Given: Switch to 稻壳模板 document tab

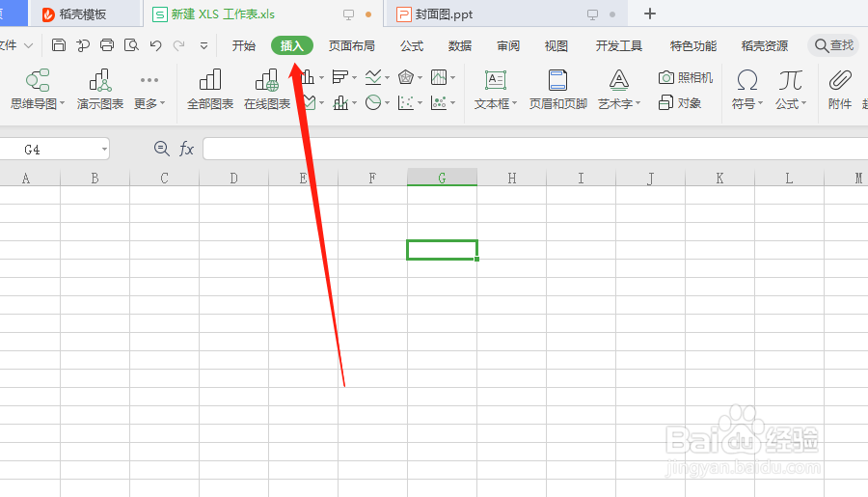Looking at the screenshot, I should [83, 14].
